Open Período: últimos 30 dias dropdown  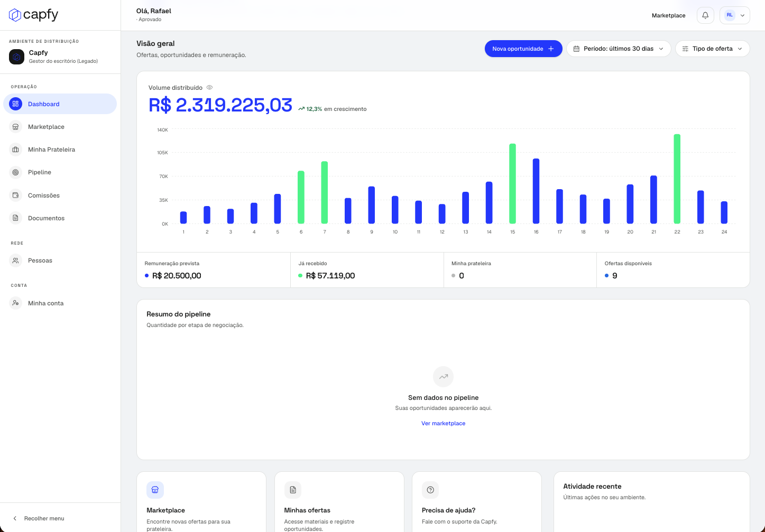[x=619, y=49]
